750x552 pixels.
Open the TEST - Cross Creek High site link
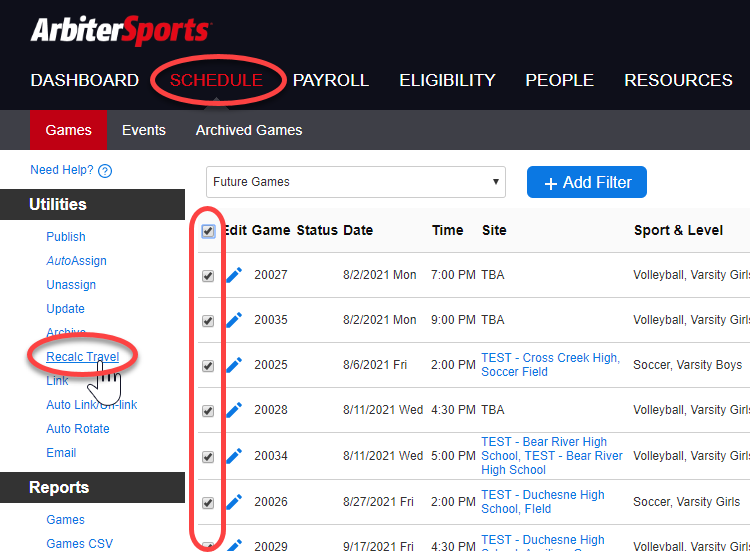(x=549, y=358)
